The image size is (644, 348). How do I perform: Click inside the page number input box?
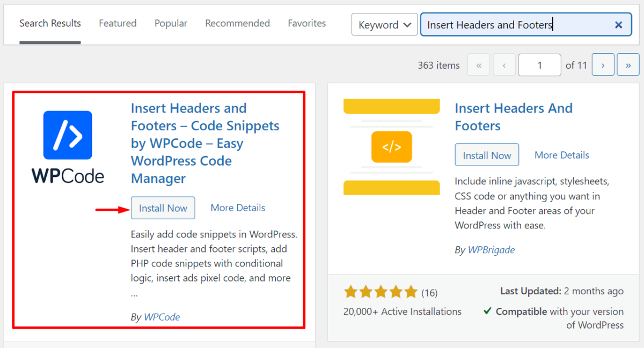(x=539, y=64)
